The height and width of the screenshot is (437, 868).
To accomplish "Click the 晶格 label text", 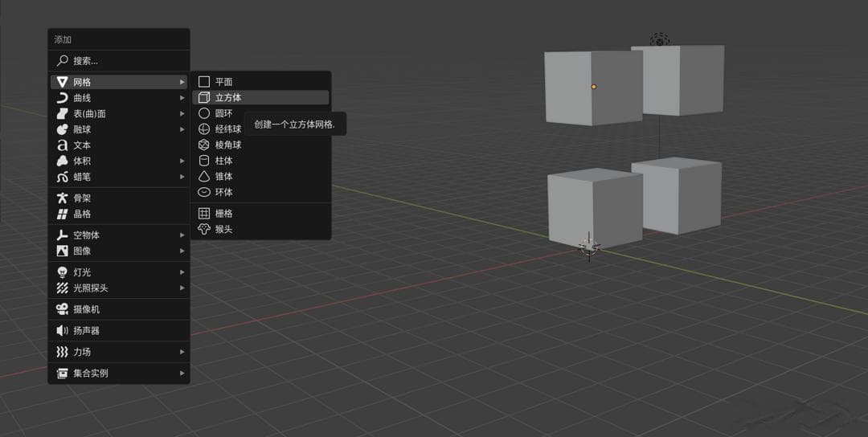I will [82, 214].
